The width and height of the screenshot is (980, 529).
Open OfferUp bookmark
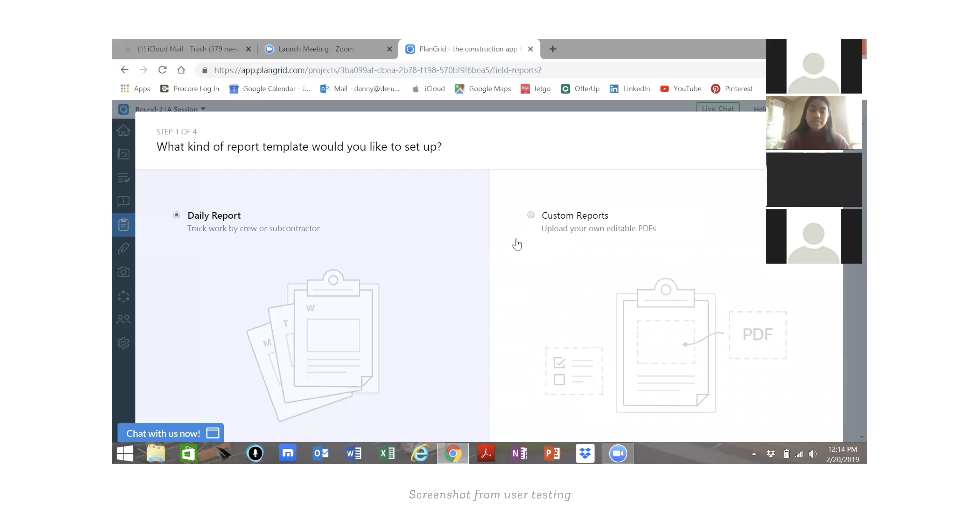(x=580, y=89)
